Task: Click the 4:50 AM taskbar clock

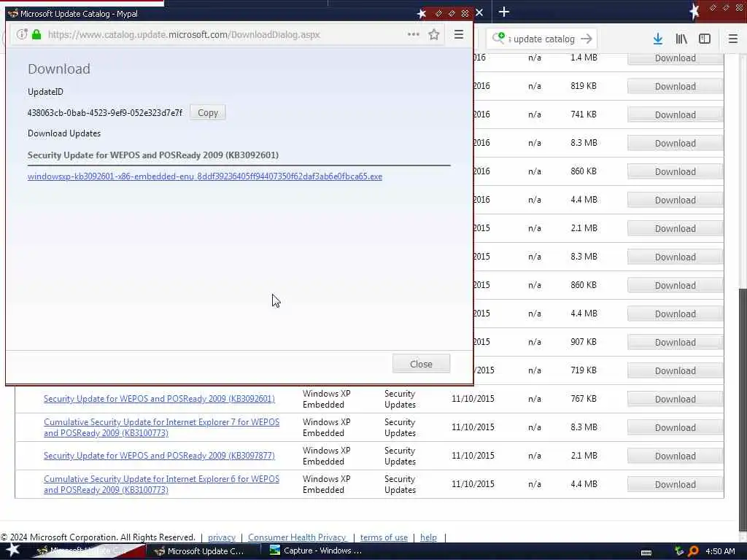Action: pyautogui.click(x=720, y=551)
